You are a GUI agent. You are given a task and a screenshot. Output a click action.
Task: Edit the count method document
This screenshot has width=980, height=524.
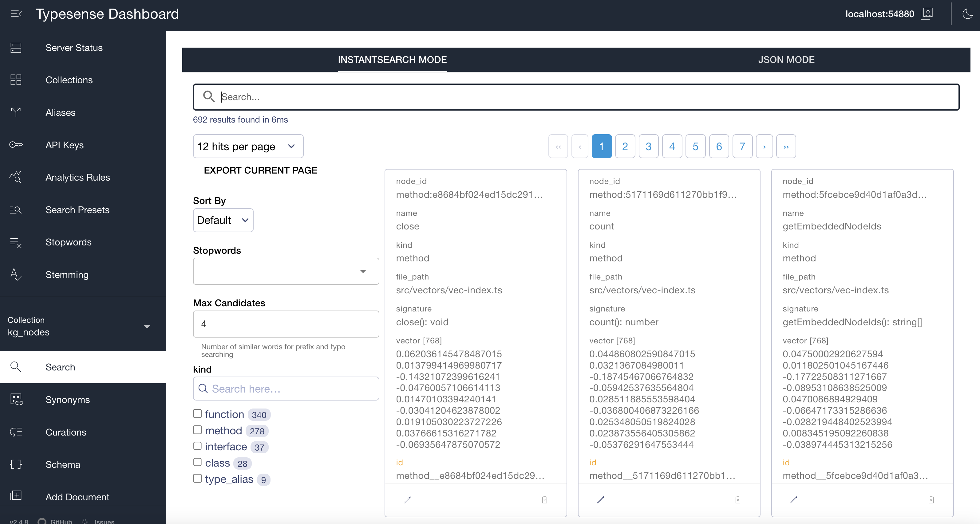[x=600, y=500]
